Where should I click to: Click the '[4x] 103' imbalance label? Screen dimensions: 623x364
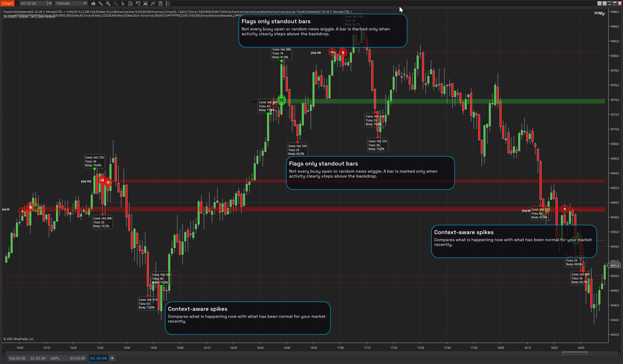pyautogui.click(x=86, y=181)
